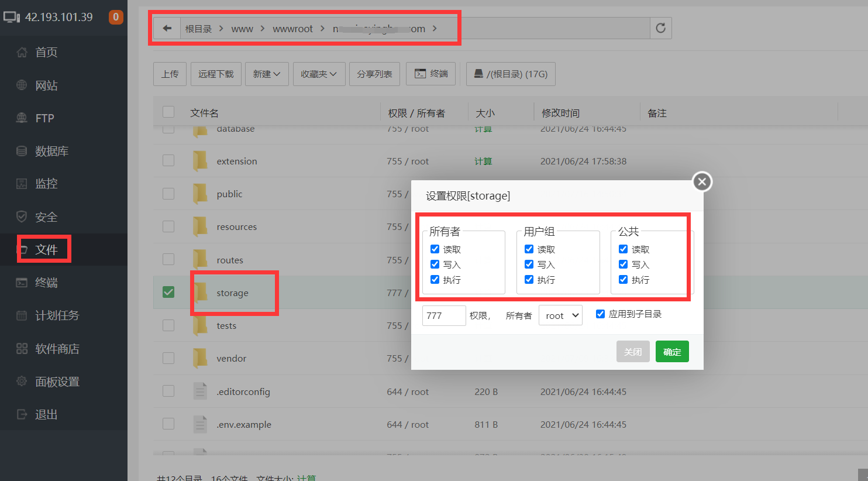Click the resources folder icon
Image resolution: width=868 pixels, height=481 pixels.
point(200,226)
